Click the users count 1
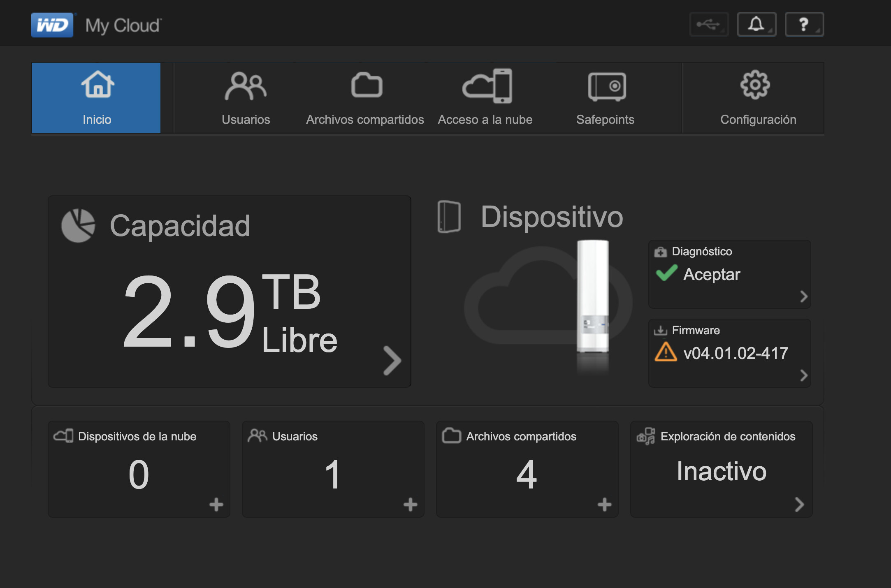The height and width of the screenshot is (588, 891). pyautogui.click(x=332, y=475)
